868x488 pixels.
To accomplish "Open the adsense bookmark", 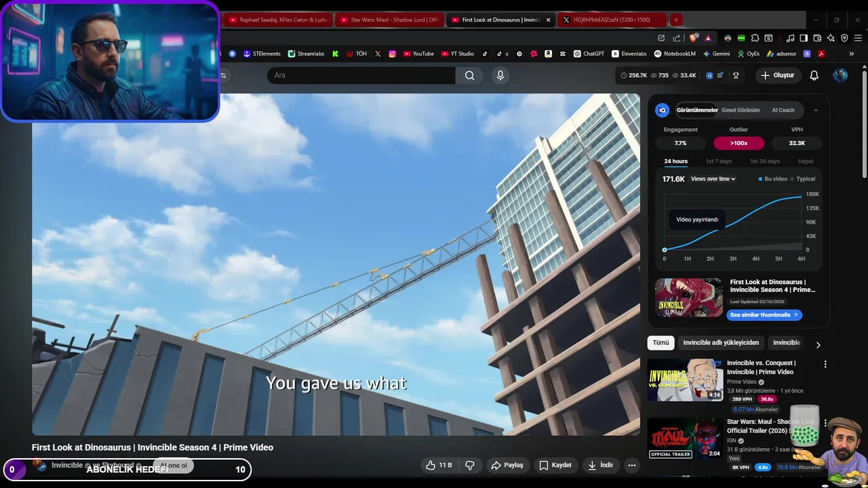I will [781, 54].
